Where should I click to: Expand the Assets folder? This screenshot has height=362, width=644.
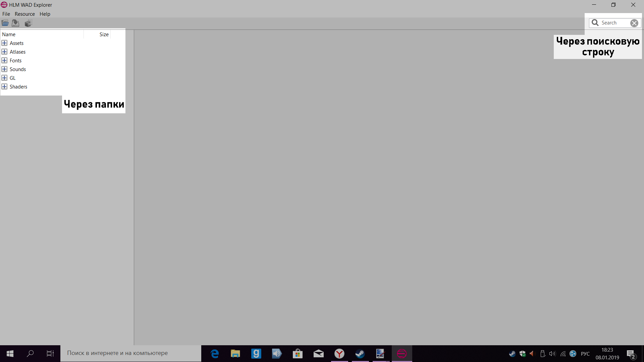pyautogui.click(x=4, y=43)
